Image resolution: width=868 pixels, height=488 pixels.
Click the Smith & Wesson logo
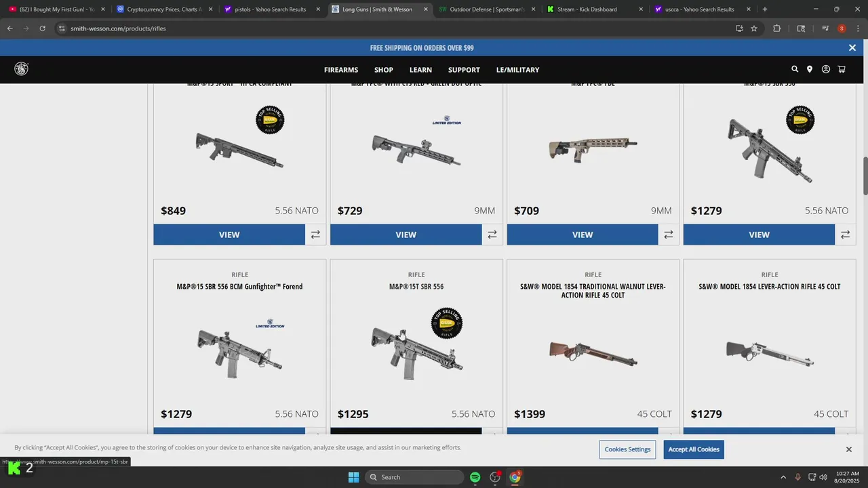22,68
